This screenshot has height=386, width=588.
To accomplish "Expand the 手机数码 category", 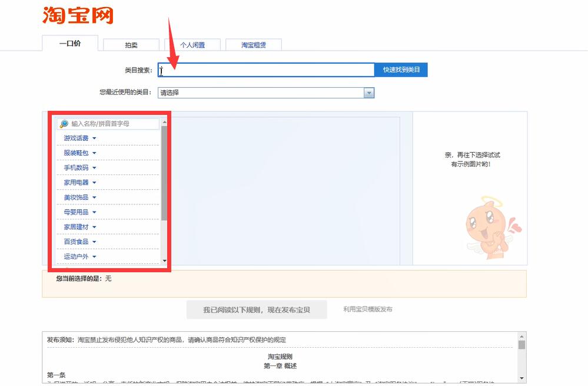I will (x=80, y=168).
